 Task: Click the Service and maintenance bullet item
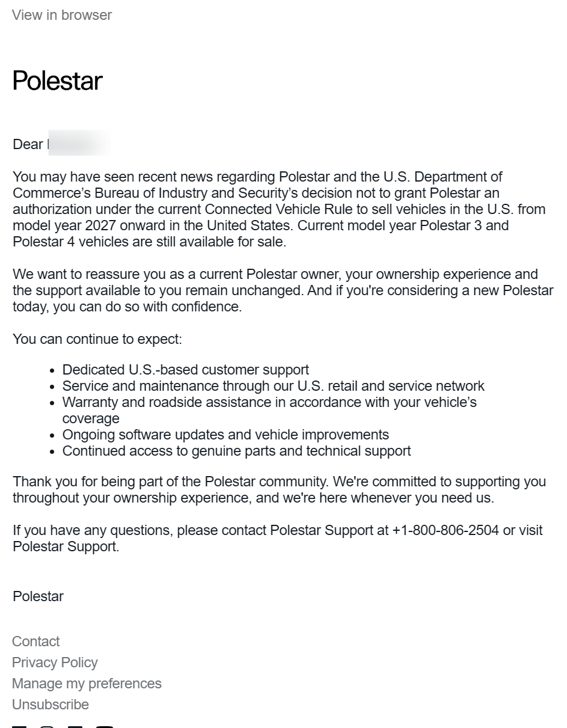[x=274, y=386]
